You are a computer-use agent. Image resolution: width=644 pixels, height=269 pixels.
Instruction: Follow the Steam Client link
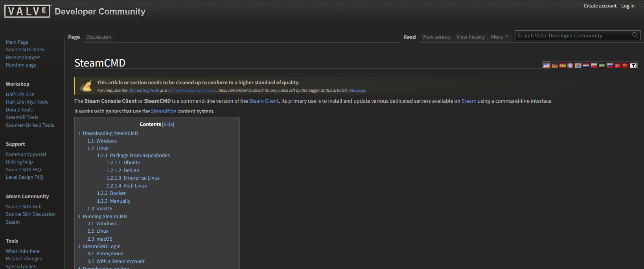tap(264, 101)
